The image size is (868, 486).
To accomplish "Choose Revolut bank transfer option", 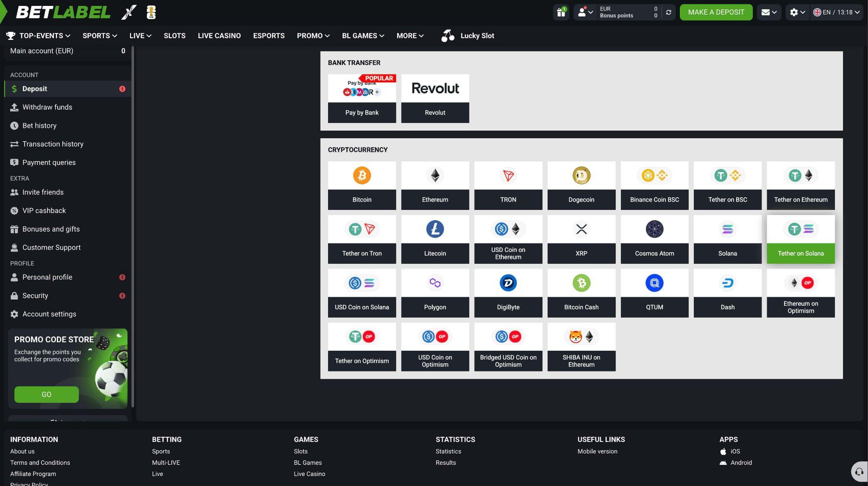I will (x=435, y=98).
